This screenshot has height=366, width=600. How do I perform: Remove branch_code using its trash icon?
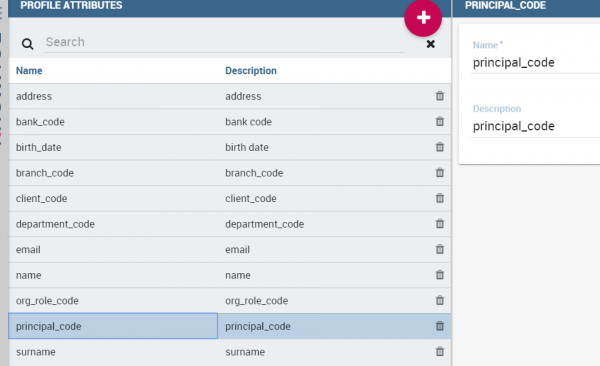440,173
